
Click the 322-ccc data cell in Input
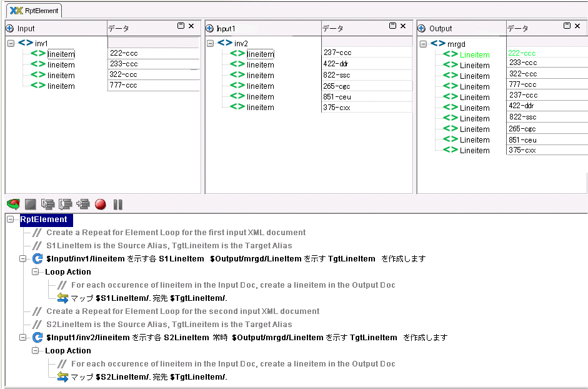tap(153, 74)
